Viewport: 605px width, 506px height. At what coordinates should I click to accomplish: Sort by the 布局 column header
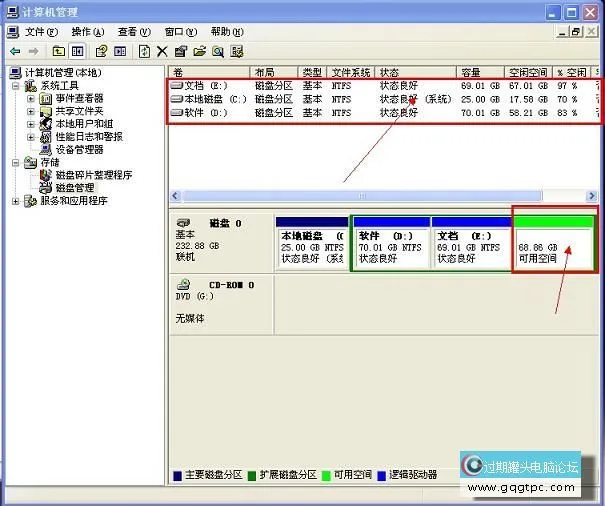point(274,72)
